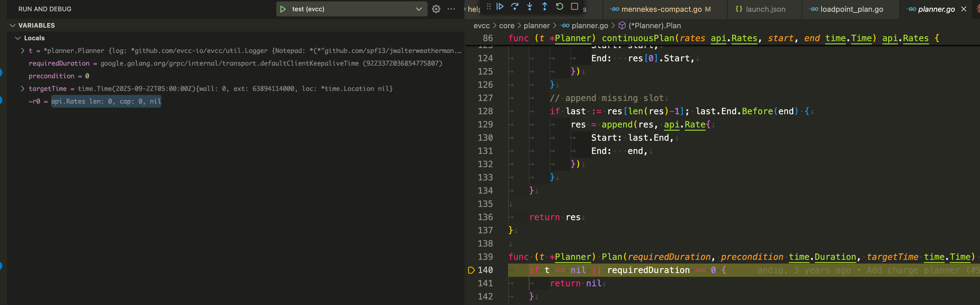Click 'api.Rate' type on line 129
Screen dimensions: 980x305
tap(685, 124)
